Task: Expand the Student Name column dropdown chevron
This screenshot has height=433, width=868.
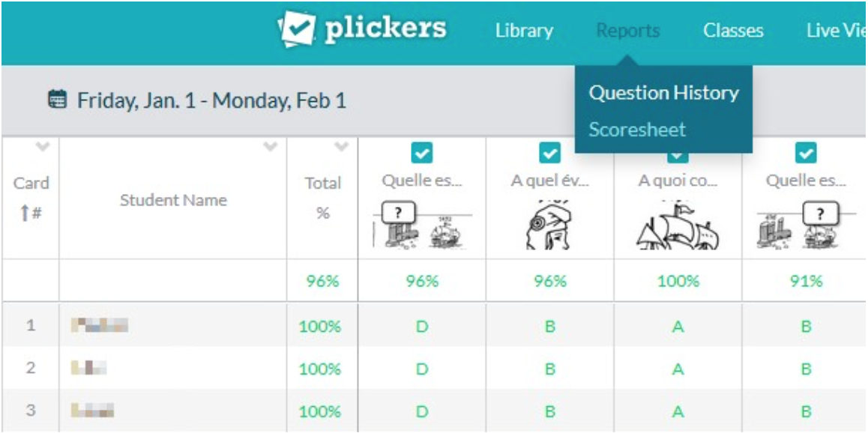Action: tap(271, 145)
